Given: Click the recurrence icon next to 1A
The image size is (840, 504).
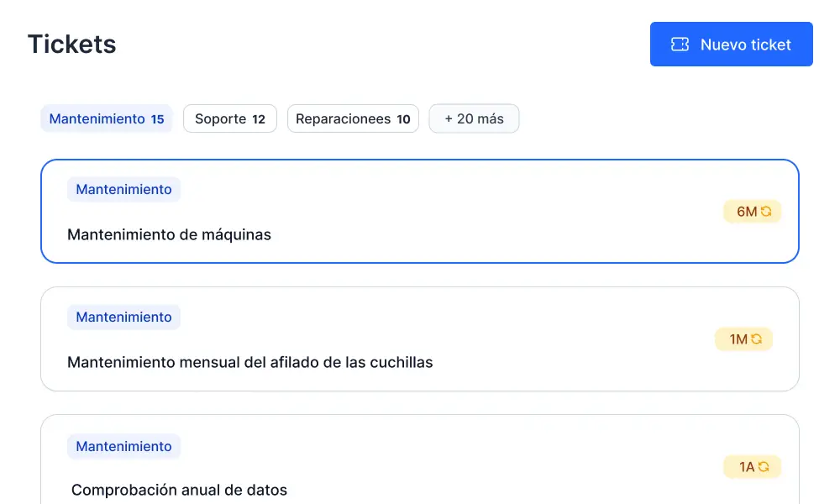Looking at the screenshot, I should (x=764, y=467).
